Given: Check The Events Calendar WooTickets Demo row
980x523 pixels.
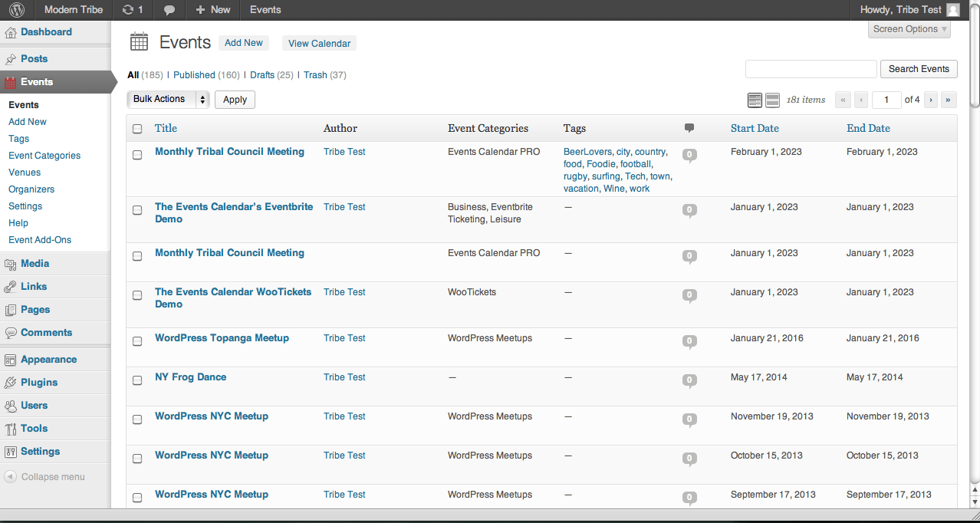Looking at the screenshot, I should pos(137,295).
